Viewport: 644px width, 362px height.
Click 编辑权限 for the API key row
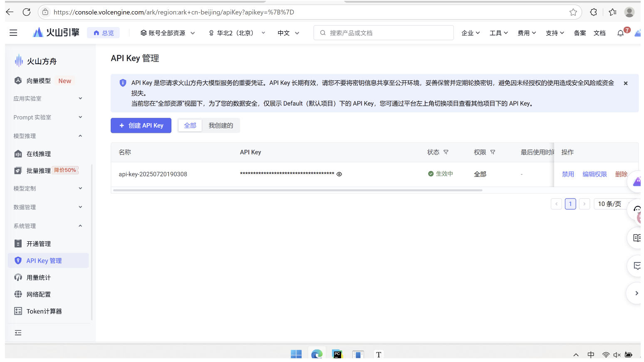(x=594, y=174)
